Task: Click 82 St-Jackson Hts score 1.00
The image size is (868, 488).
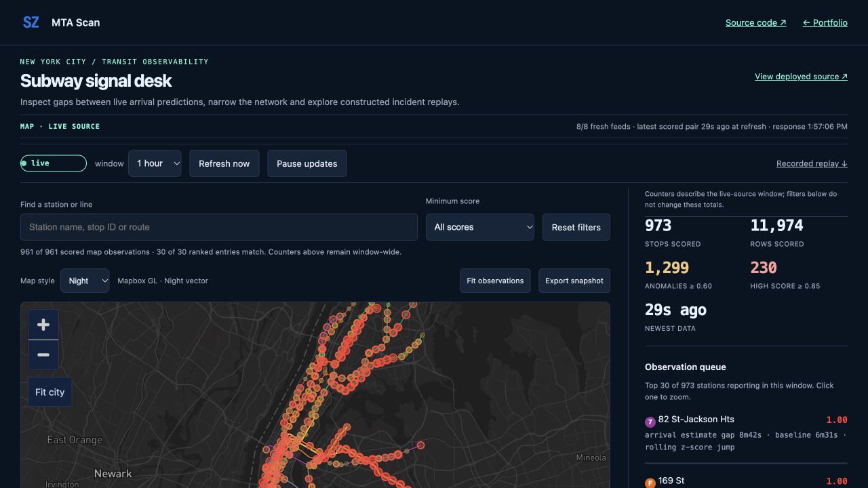Action: tap(837, 420)
